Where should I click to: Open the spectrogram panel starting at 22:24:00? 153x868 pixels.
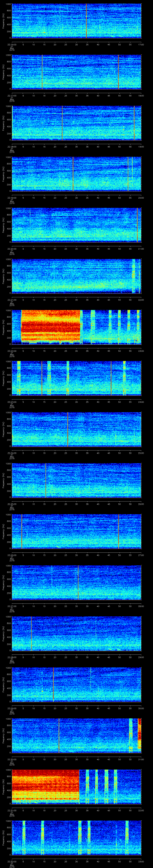tap(77, 429)
